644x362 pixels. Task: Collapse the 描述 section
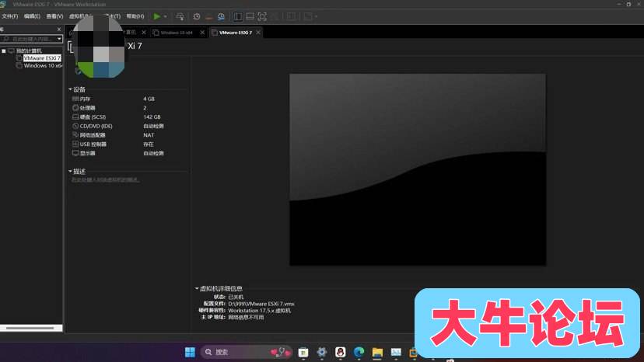[70, 172]
